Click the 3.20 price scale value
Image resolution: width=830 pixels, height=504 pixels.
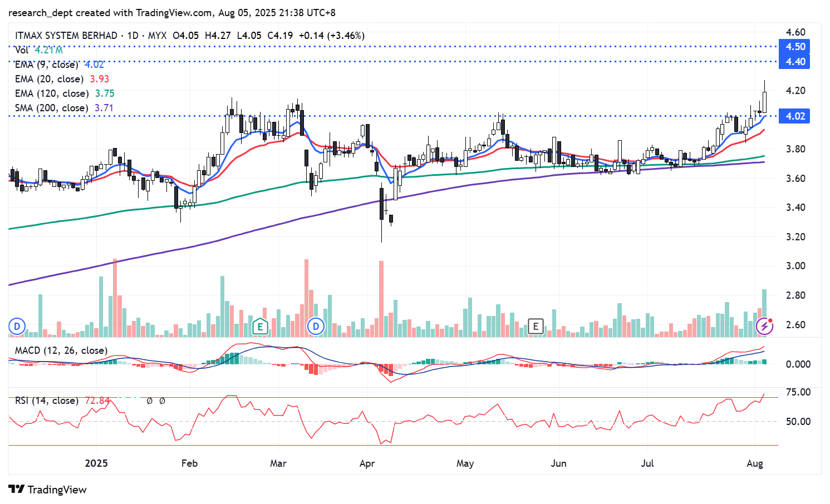(795, 237)
